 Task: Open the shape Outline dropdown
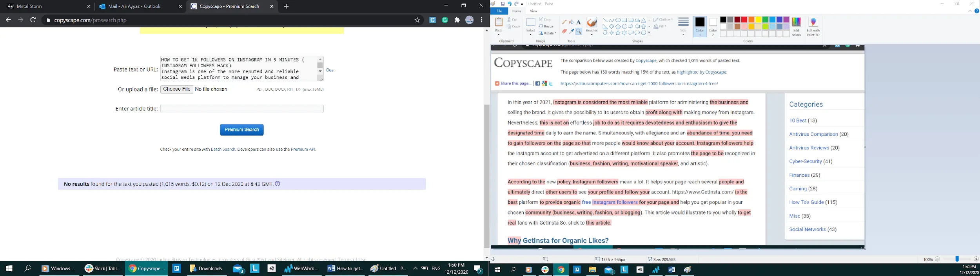(663, 19)
